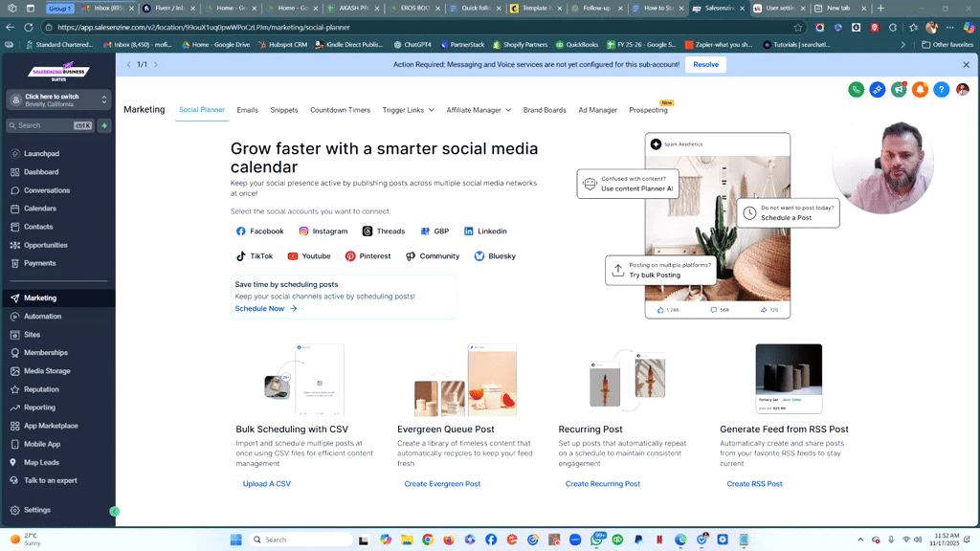Click the green phone dialer icon
This screenshot has height=551, width=980.
pos(857,90)
